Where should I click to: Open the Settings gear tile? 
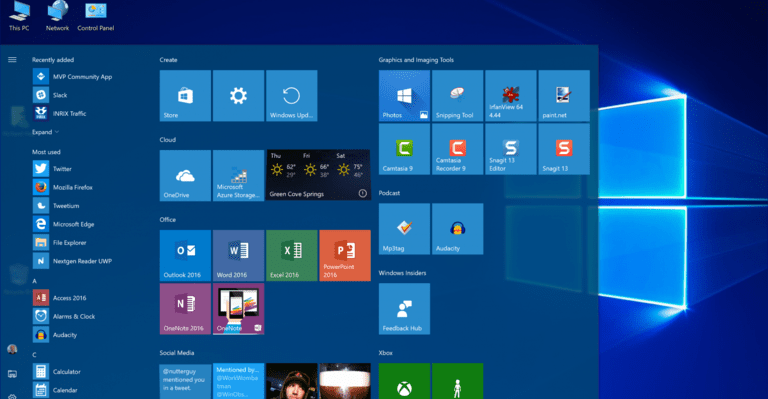239,95
